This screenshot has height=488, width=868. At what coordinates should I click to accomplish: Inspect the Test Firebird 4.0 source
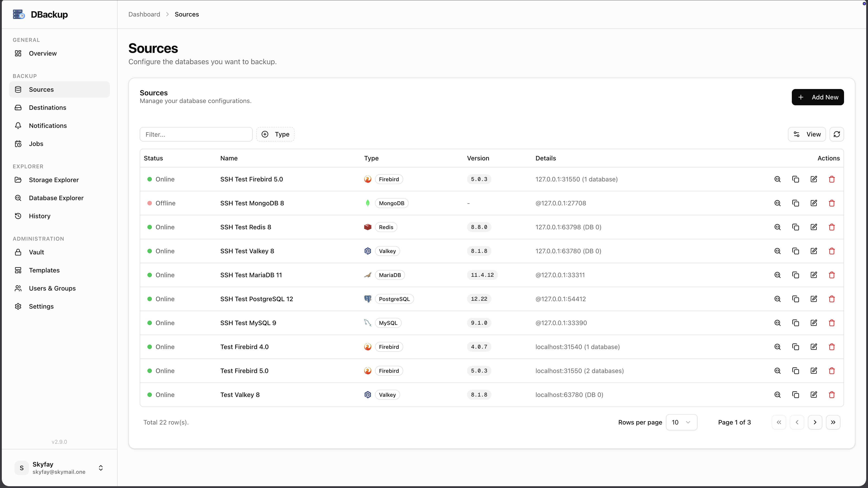pos(777,347)
